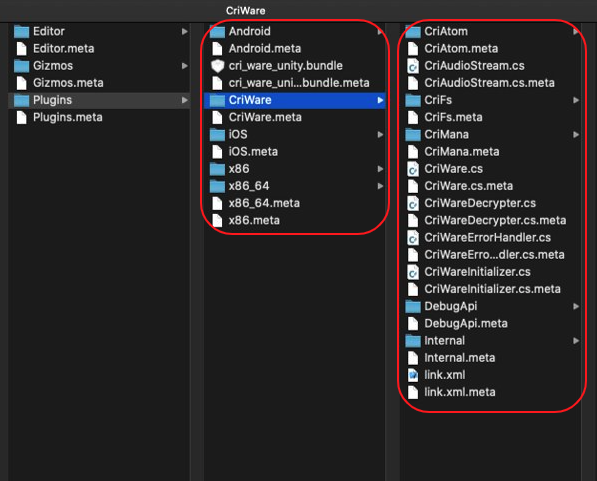Select the iOS.meta file name
This screenshot has height=481, width=597.
(x=253, y=152)
